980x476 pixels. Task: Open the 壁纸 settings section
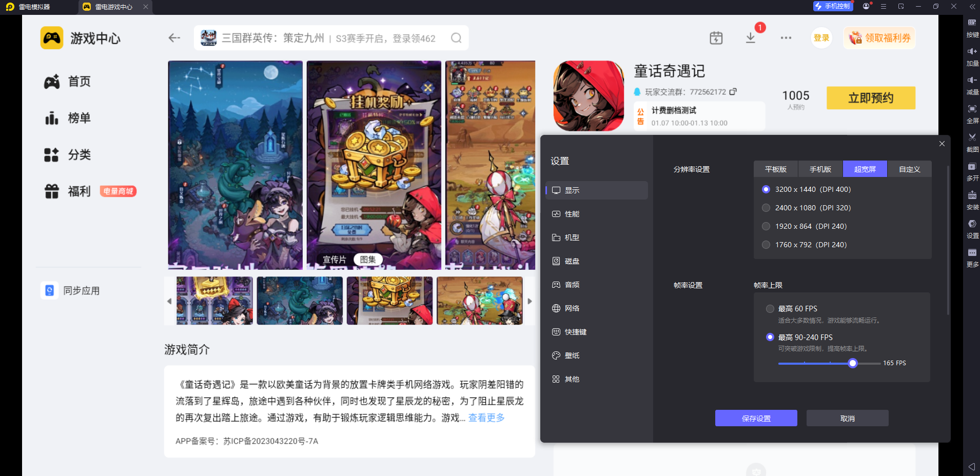pos(597,355)
